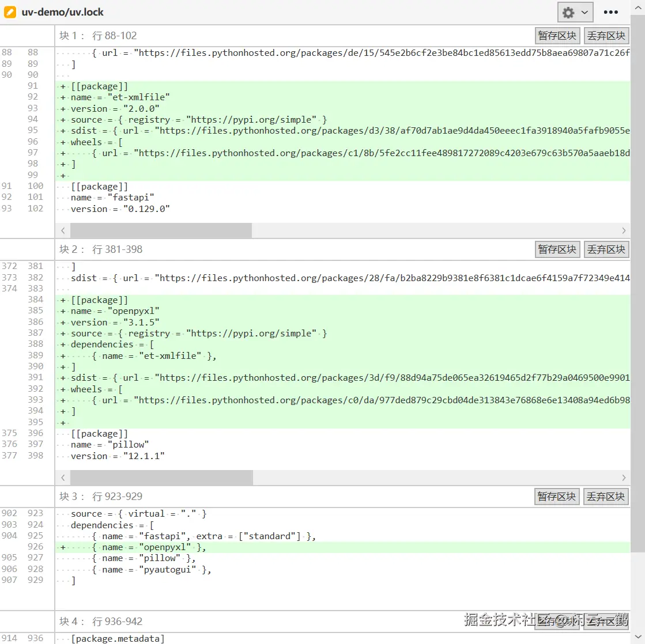Viewport: 645px width, 644px height.
Task: Click the vertical scrollbar thumb
Action: coord(638,283)
